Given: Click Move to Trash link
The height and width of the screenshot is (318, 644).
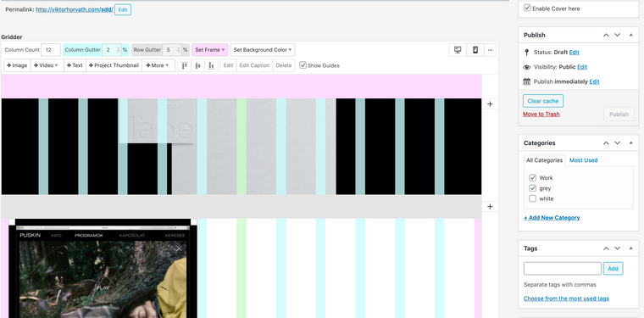Looking at the screenshot, I should pos(541,114).
